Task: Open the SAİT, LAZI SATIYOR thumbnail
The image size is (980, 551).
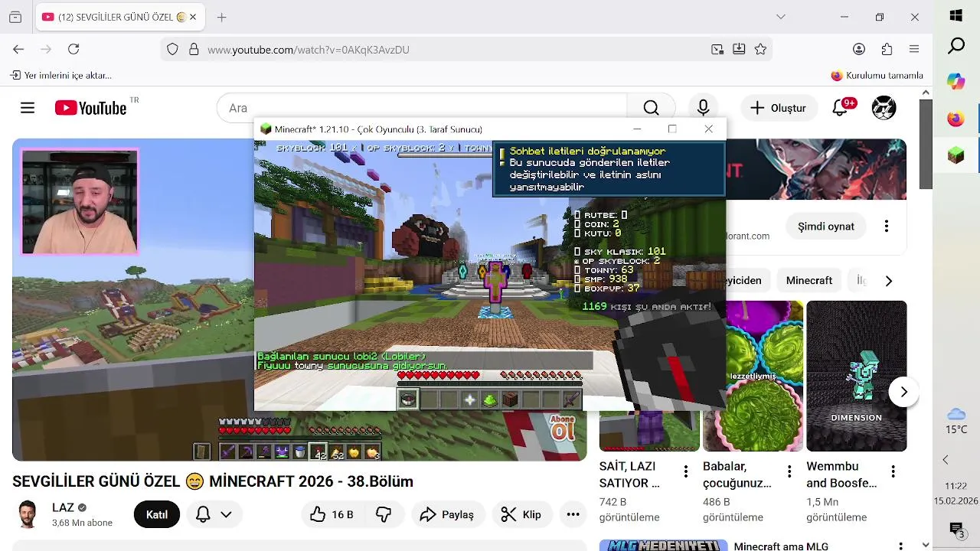Action: pyautogui.click(x=649, y=431)
